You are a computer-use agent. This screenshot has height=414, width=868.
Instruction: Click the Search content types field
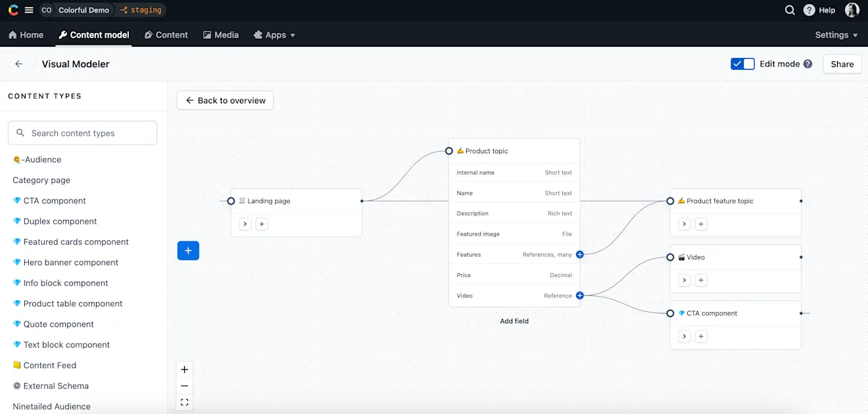[82, 133]
